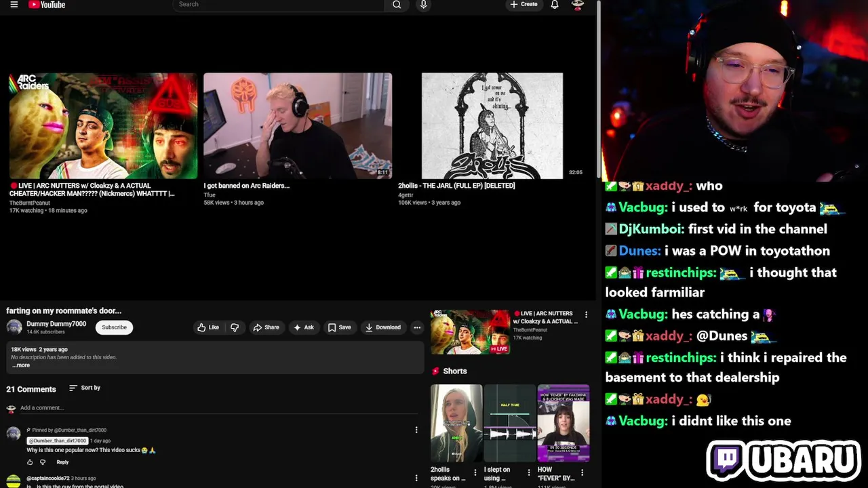Open the Shorts section icon
This screenshot has height=488, width=868.
click(x=436, y=371)
